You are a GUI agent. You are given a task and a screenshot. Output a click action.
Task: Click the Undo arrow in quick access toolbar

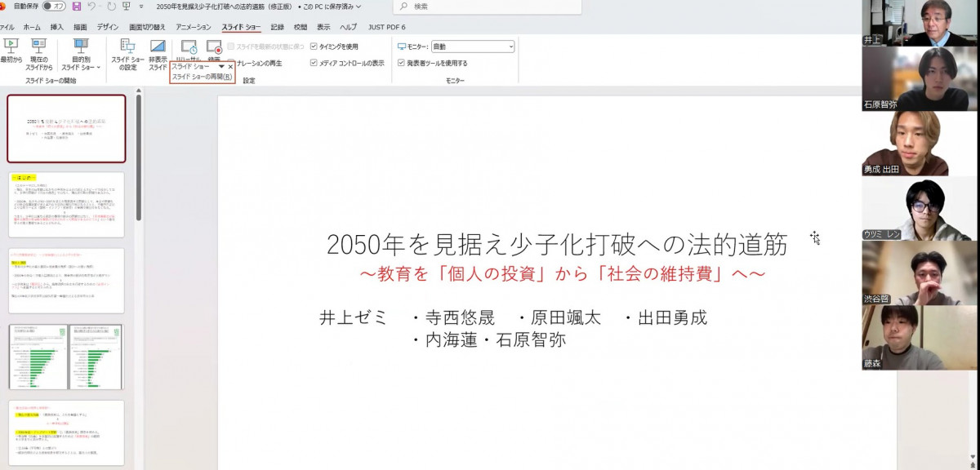click(x=92, y=7)
